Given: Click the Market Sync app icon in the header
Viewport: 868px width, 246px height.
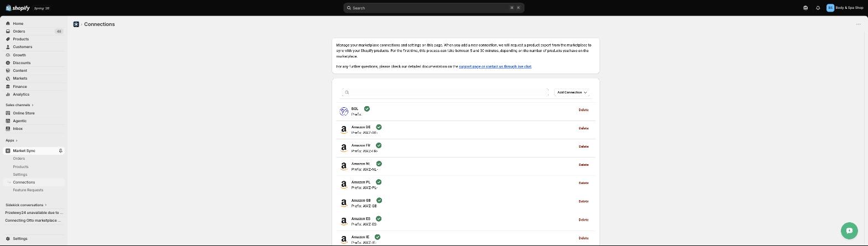Looking at the screenshot, I should click(x=76, y=24).
